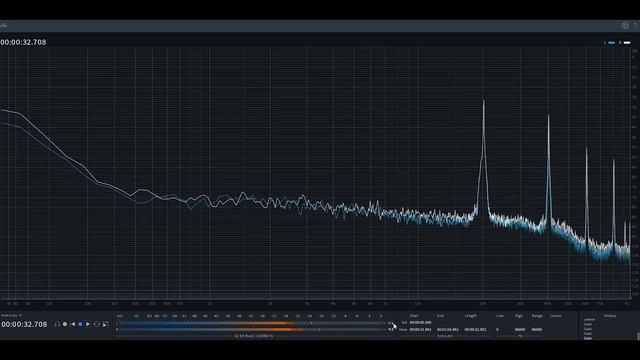Viewport: 640px width, 360px height.
Task: Open settings via the gear icon
Action: pos(625,26)
